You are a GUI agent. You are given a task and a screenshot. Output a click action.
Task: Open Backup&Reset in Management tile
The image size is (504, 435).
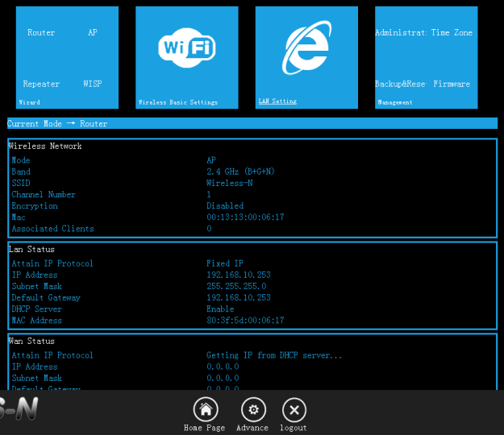coord(401,84)
